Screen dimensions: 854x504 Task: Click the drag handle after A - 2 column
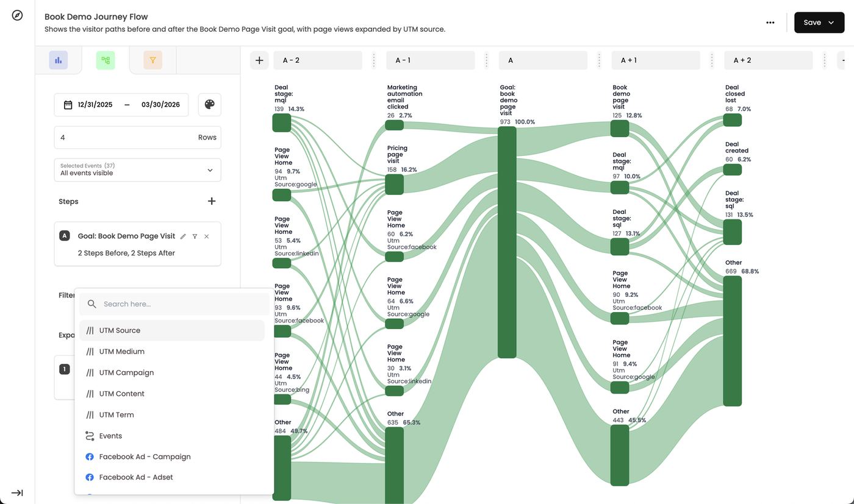point(374,60)
